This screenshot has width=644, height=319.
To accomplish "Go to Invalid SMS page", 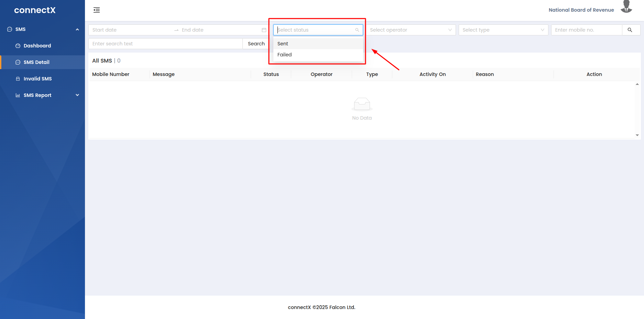I will [37, 79].
